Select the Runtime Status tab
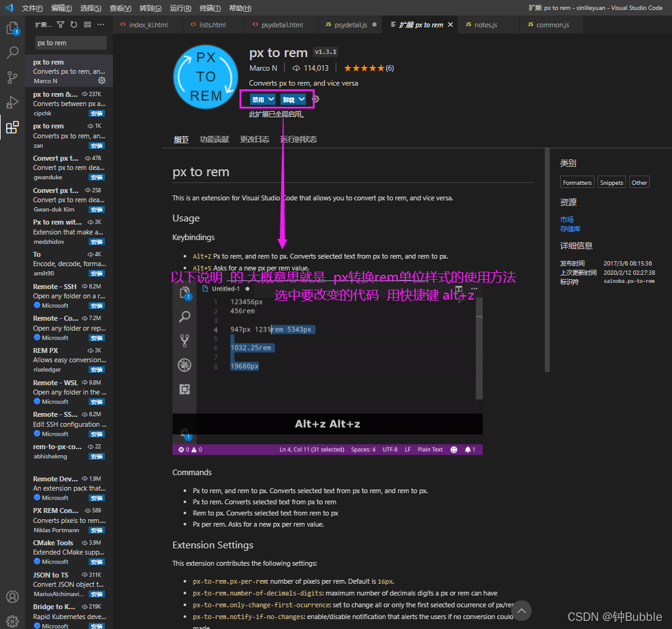The height and width of the screenshot is (629, 672). (298, 139)
